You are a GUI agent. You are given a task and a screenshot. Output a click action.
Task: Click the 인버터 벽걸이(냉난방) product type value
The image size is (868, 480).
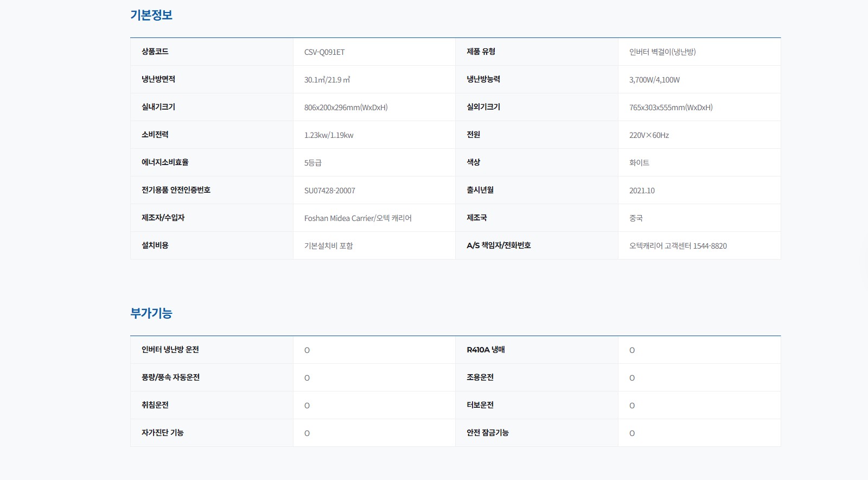[662, 52]
